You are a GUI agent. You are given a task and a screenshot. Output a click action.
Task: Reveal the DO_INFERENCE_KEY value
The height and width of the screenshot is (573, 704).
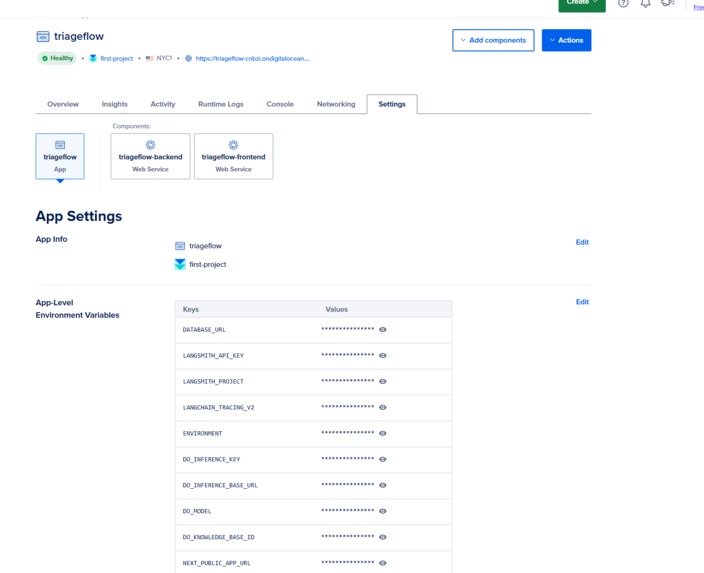[x=383, y=459]
